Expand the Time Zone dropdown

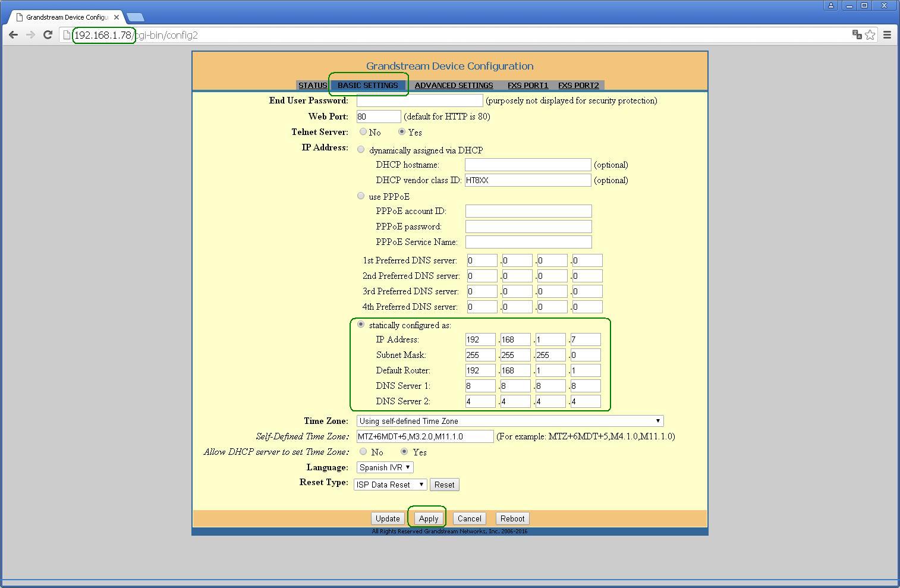pyautogui.click(x=510, y=421)
